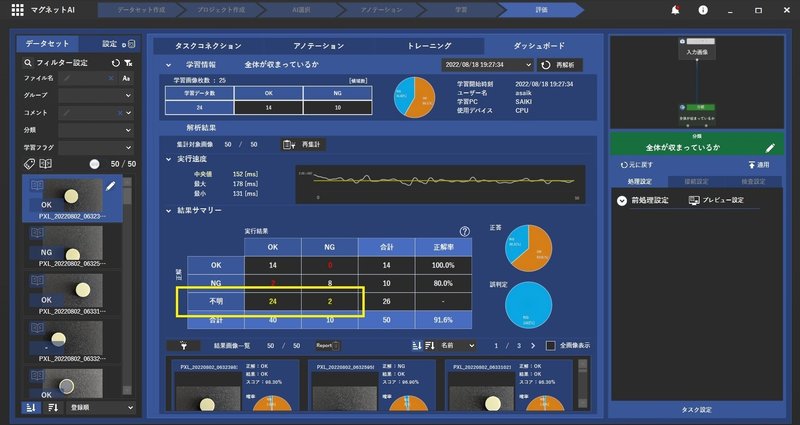Collapse the 学習情報 section

pos(168,65)
